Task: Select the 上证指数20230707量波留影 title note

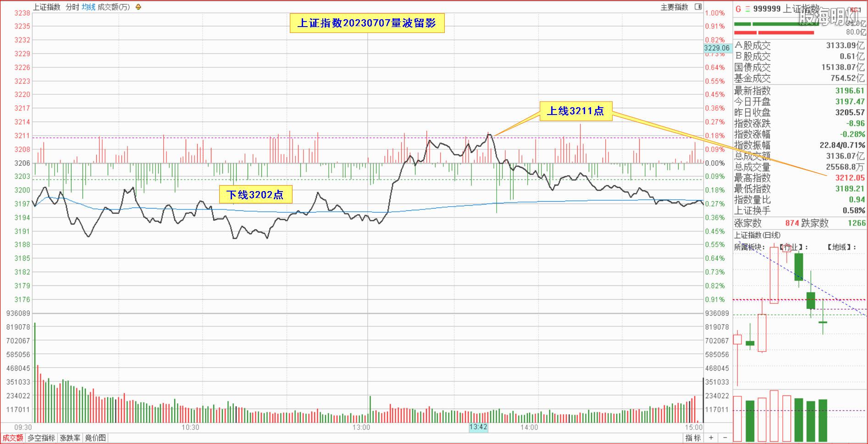Action: pos(367,23)
